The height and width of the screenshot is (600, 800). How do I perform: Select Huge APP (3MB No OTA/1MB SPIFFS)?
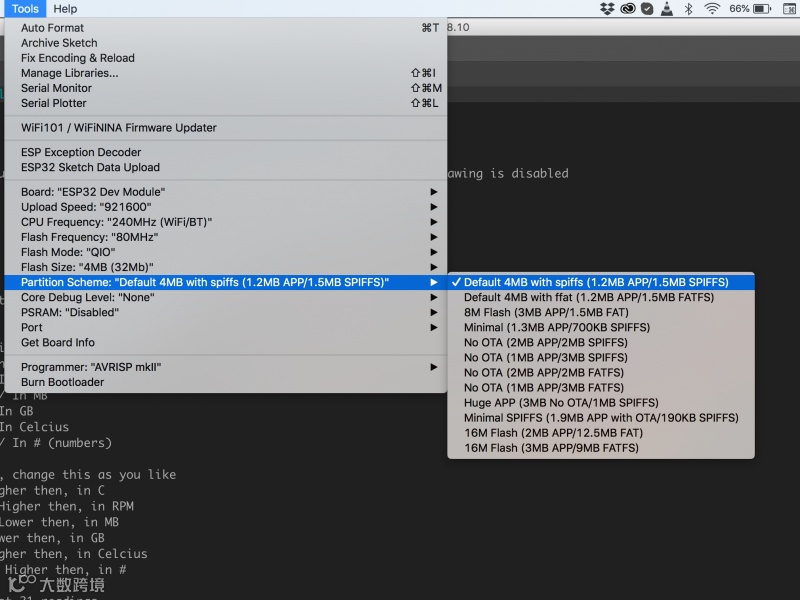(x=601, y=403)
